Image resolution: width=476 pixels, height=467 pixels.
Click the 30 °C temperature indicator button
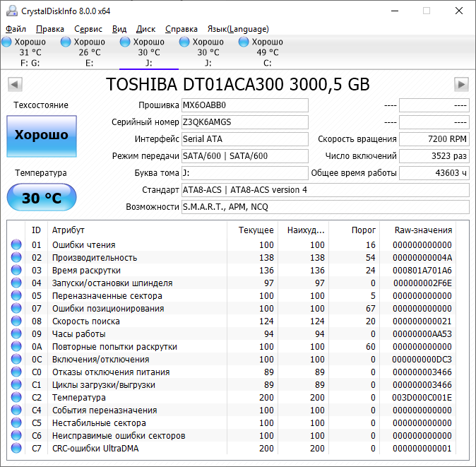[41, 198]
